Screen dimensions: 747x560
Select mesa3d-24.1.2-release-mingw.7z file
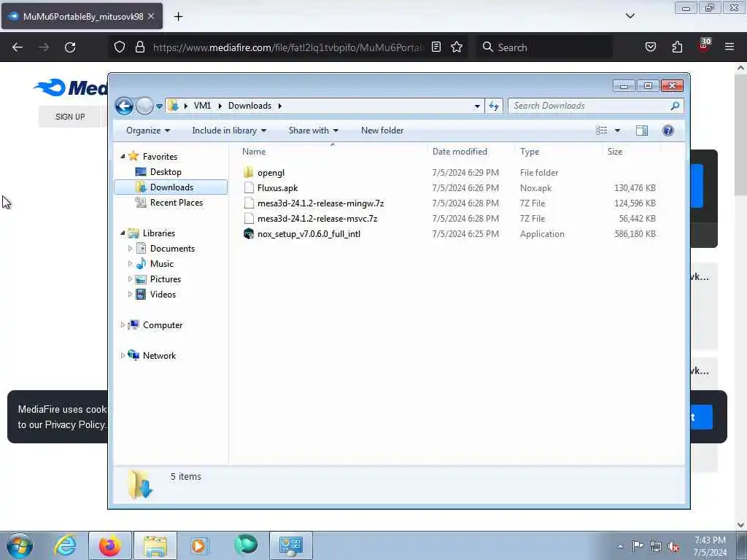(320, 203)
